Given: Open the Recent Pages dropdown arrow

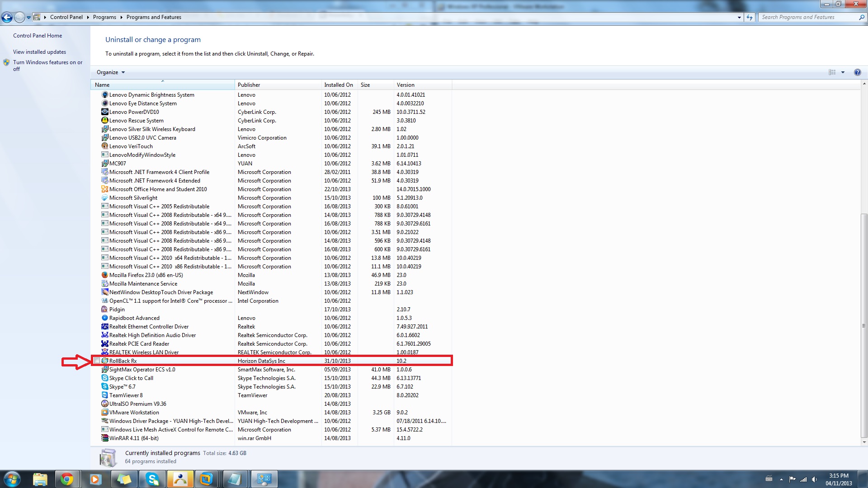Looking at the screenshot, I should pyautogui.click(x=28, y=18).
